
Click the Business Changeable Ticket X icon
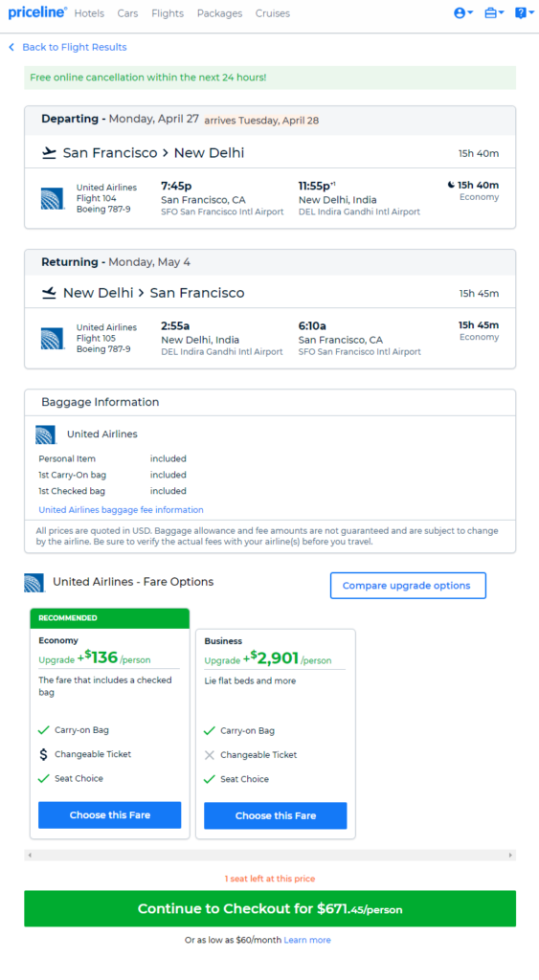pyautogui.click(x=210, y=755)
